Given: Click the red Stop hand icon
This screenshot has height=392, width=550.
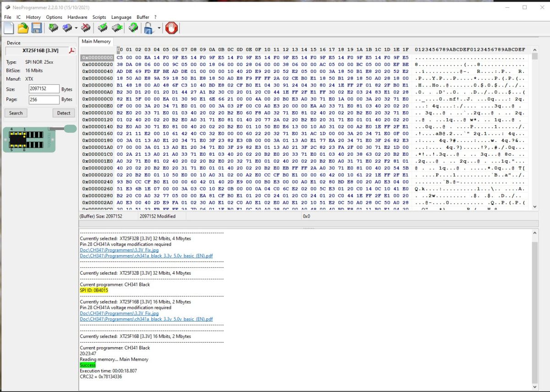Looking at the screenshot, I should [171, 28].
